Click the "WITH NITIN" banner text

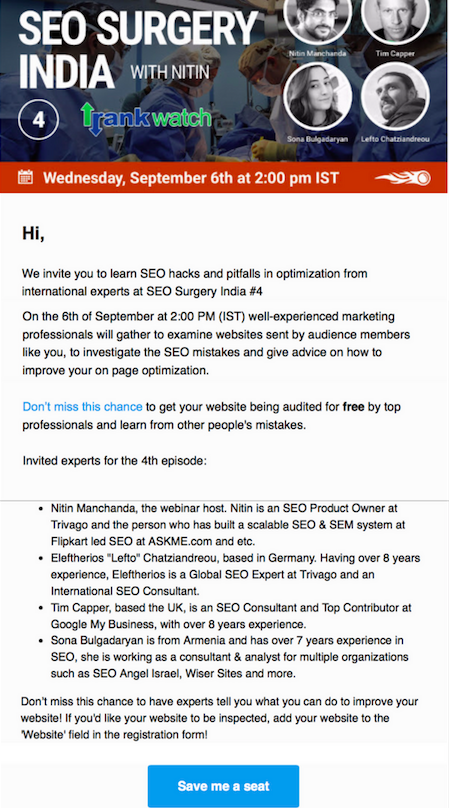click(170, 72)
